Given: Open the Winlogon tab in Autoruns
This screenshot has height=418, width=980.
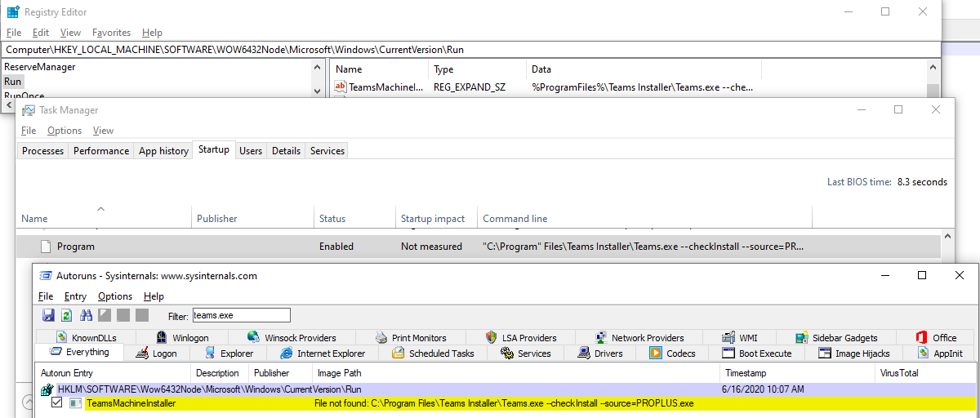Looking at the screenshot, I should click(x=182, y=337).
